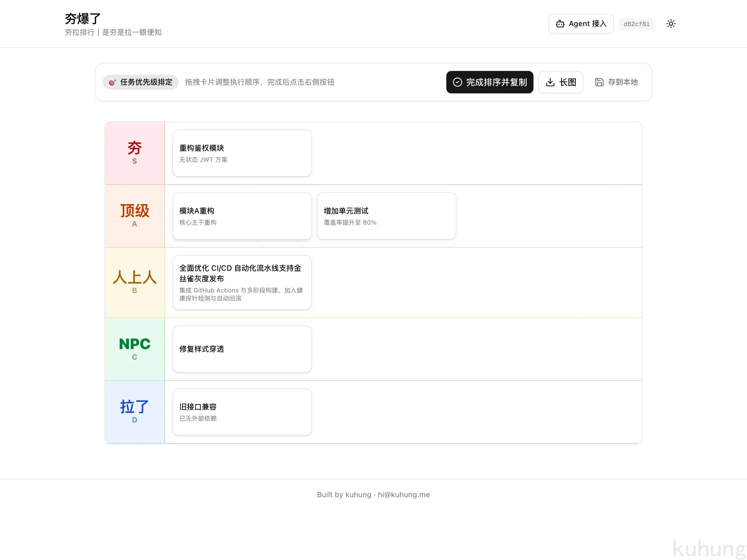Screen dimensions: 747x560
Task: Click the target icon in 任务优先级排定
Action: (112, 82)
